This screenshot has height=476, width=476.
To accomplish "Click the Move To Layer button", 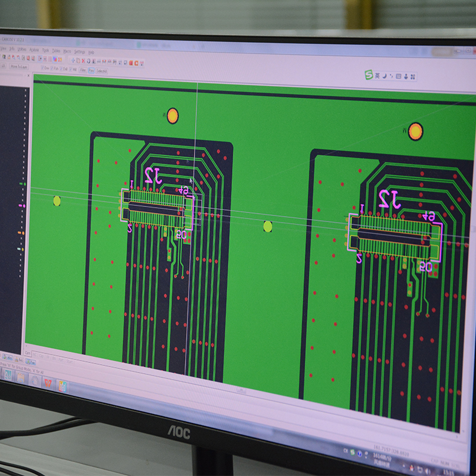I will [18, 67].
